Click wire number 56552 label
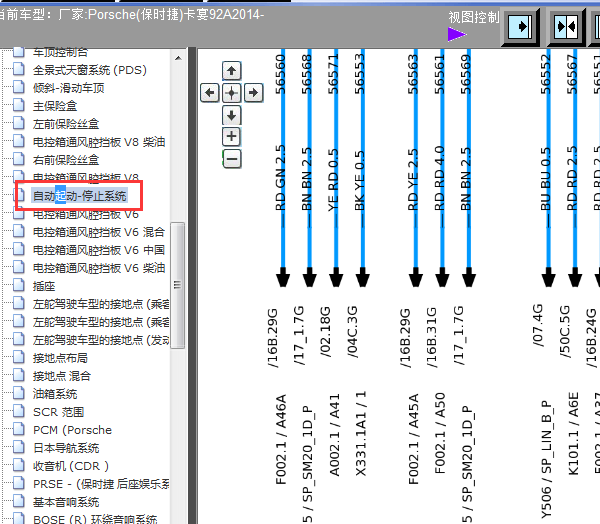This screenshot has width=600, height=524. [x=546, y=74]
